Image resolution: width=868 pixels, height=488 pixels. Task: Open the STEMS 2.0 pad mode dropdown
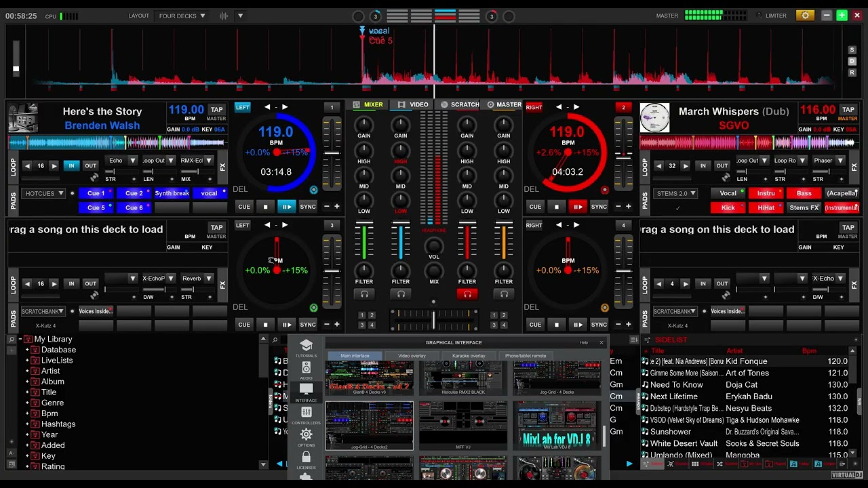click(675, 193)
